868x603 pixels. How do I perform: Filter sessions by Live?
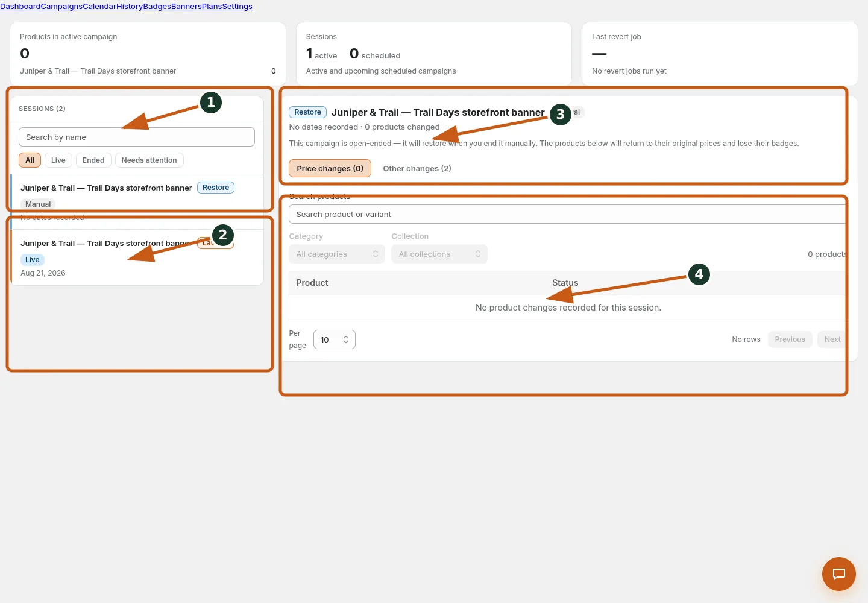[x=58, y=160]
